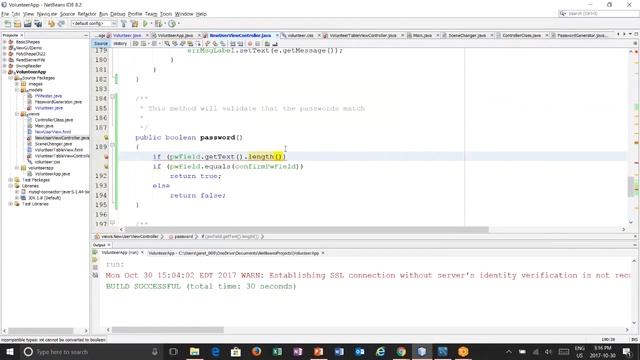Select the Source view button

(x=100, y=44)
